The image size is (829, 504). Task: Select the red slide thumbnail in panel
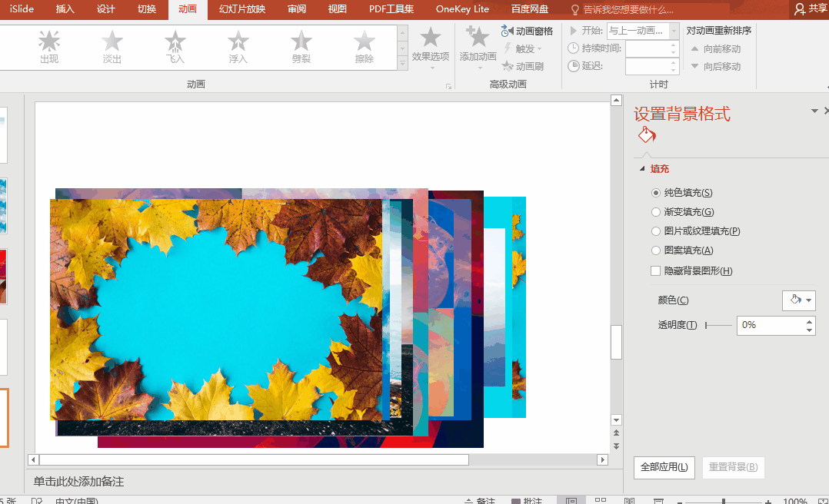[2, 277]
